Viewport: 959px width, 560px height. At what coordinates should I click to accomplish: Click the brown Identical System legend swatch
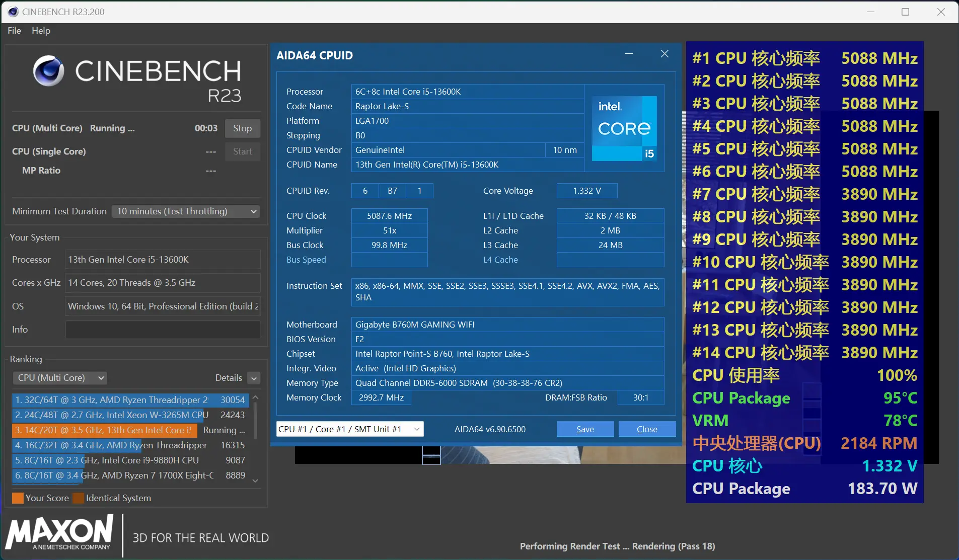click(x=78, y=498)
